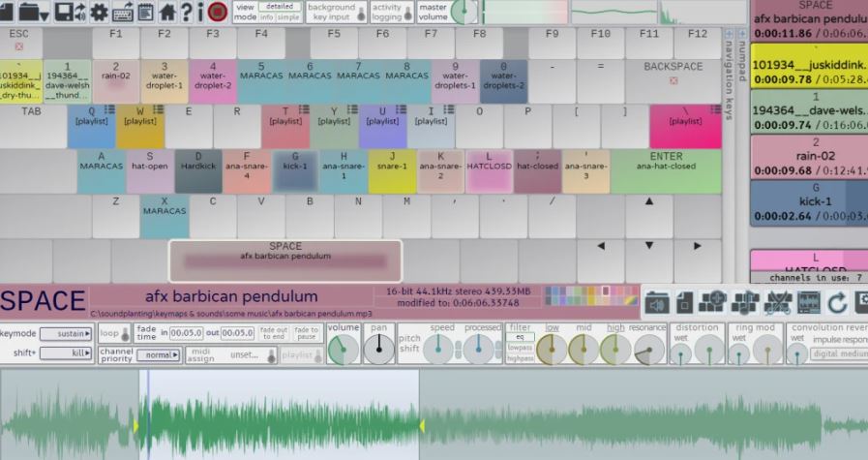Select the J snare-1 key
This screenshot has height=460, width=868.
coord(392,170)
